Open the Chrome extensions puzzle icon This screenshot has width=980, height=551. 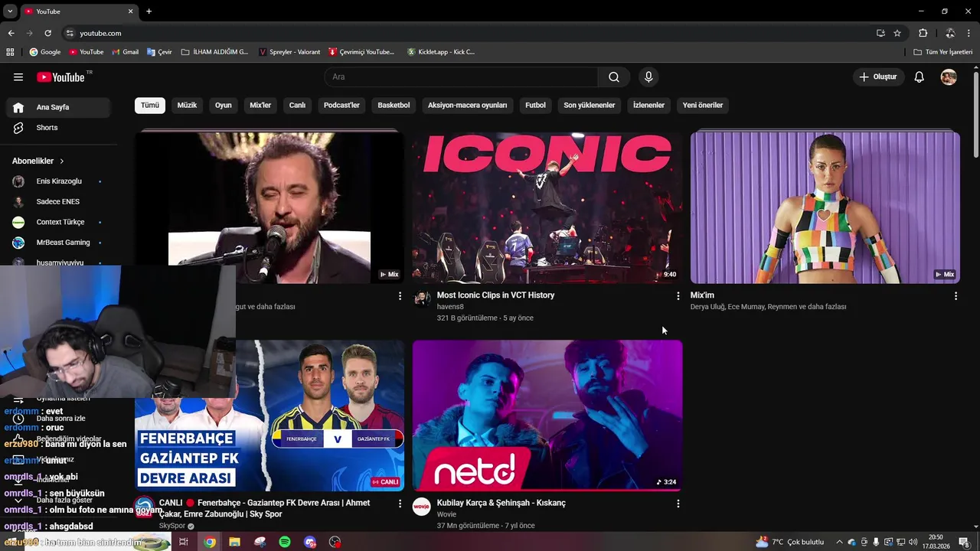point(923,33)
